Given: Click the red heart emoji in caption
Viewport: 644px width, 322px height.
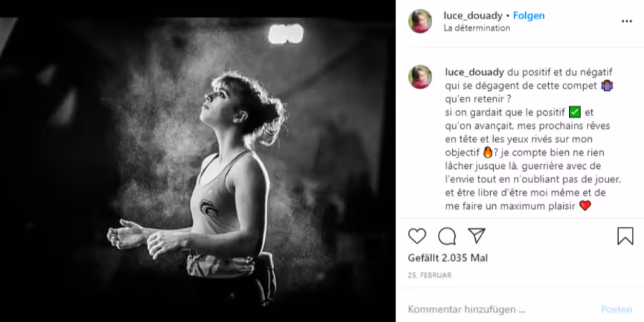Looking at the screenshot, I should pyautogui.click(x=585, y=206).
